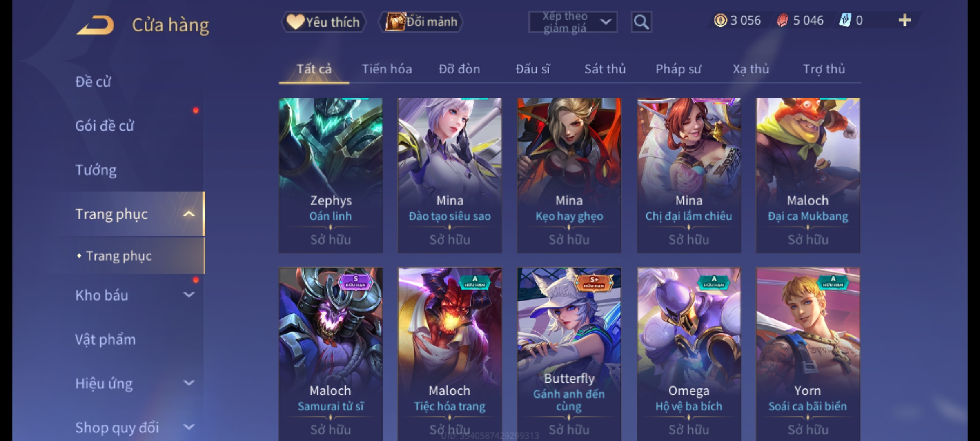Tap the plus icon to add currency
This screenshot has width=980, height=441.
(x=905, y=20)
